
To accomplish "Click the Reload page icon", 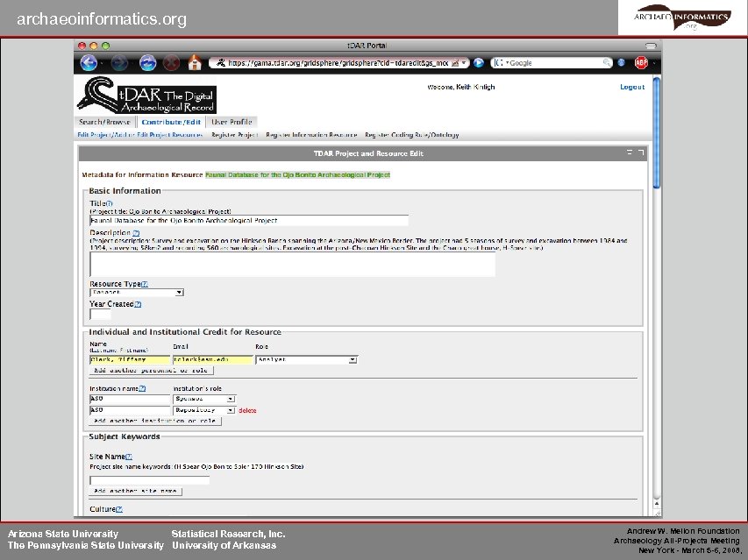I will point(148,62).
